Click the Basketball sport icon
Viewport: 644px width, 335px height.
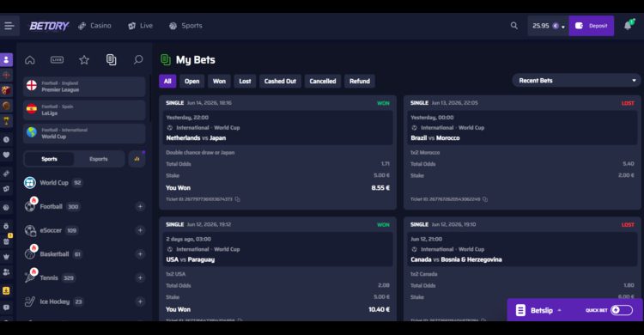coord(30,253)
